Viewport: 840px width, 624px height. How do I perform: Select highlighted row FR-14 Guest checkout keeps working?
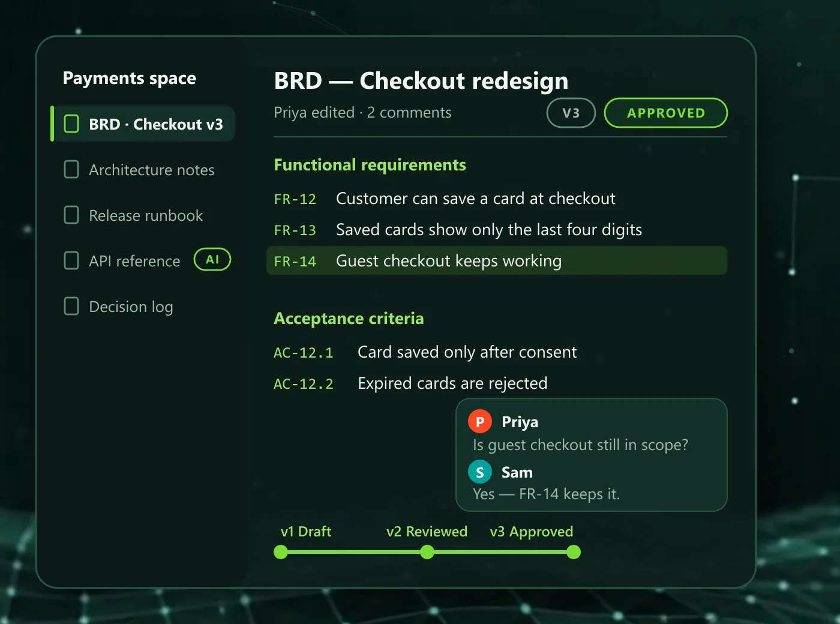tap(497, 261)
